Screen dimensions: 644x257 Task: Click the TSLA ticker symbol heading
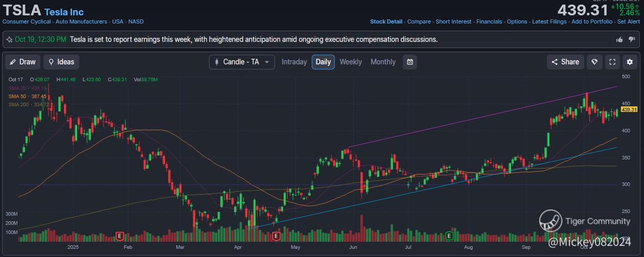[x=21, y=10]
